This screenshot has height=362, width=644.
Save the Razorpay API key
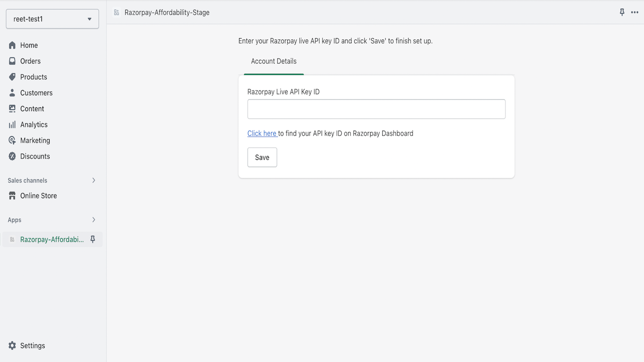click(x=262, y=157)
